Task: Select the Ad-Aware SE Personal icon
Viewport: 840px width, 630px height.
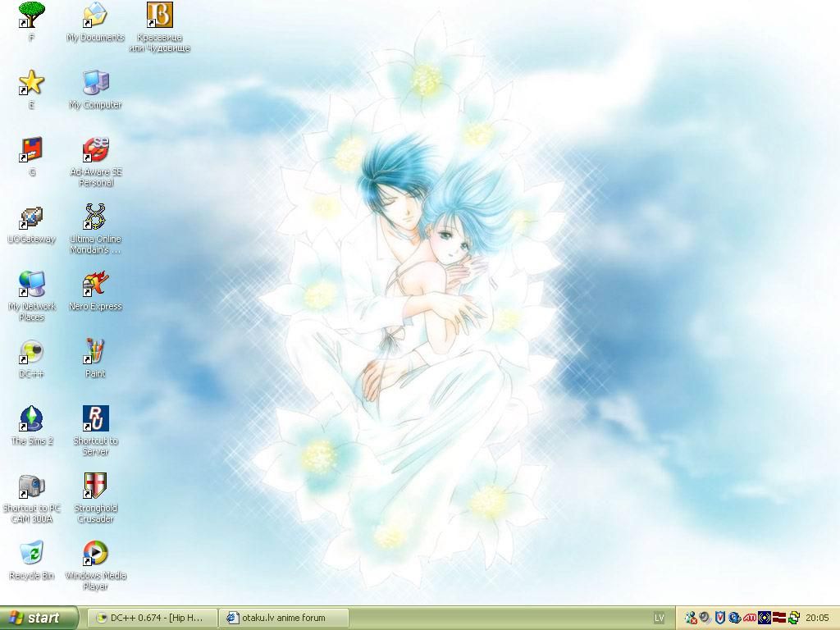Action: (95, 149)
